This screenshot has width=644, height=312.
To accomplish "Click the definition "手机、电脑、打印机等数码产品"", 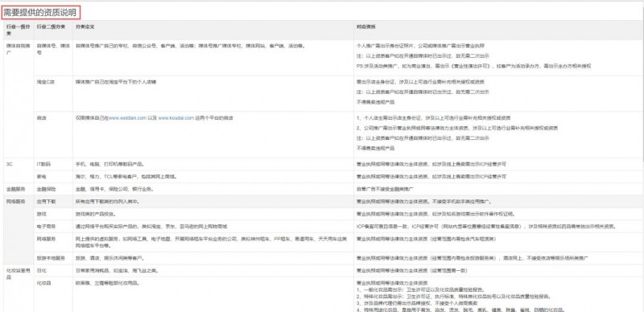I will (109, 164).
